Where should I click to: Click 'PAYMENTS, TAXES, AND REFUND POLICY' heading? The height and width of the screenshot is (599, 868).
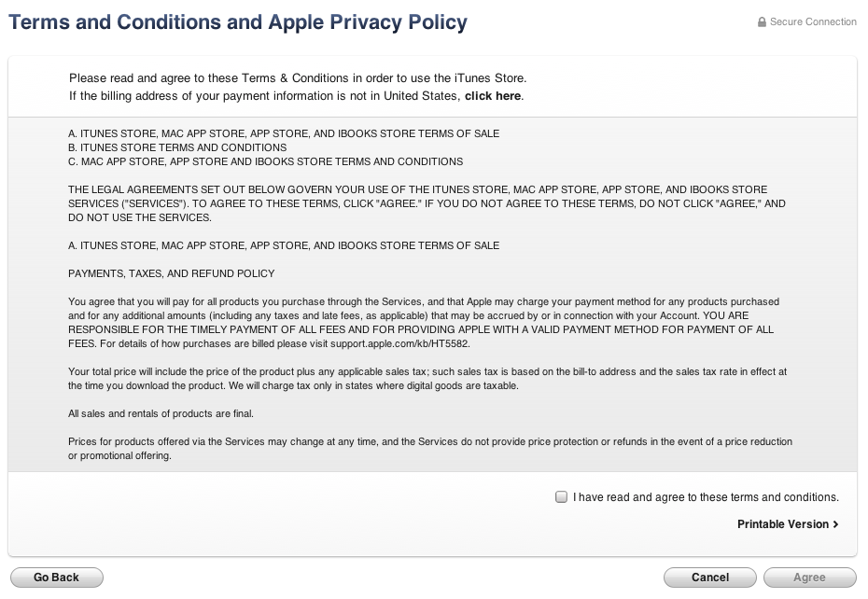[x=172, y=273]
